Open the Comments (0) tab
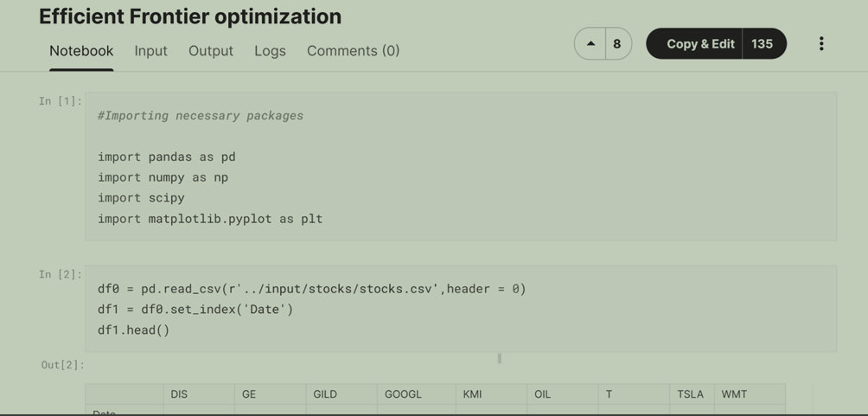 pos(353,51)
